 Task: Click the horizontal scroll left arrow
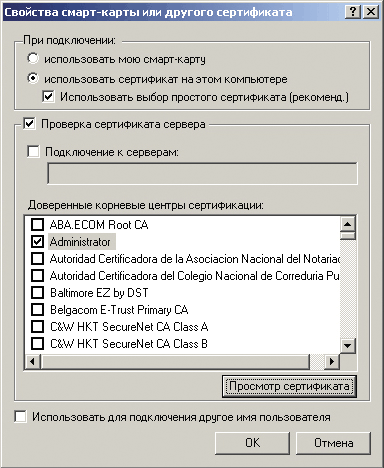tap(33, 361)
